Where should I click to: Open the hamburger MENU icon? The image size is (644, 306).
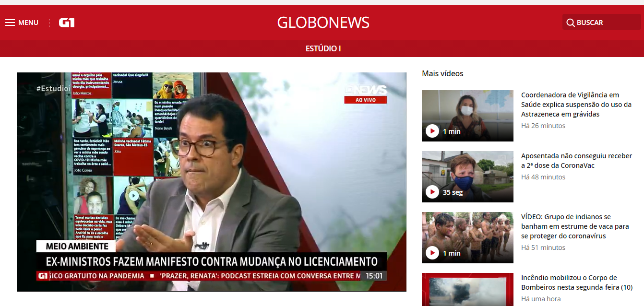tap(10, 23)
